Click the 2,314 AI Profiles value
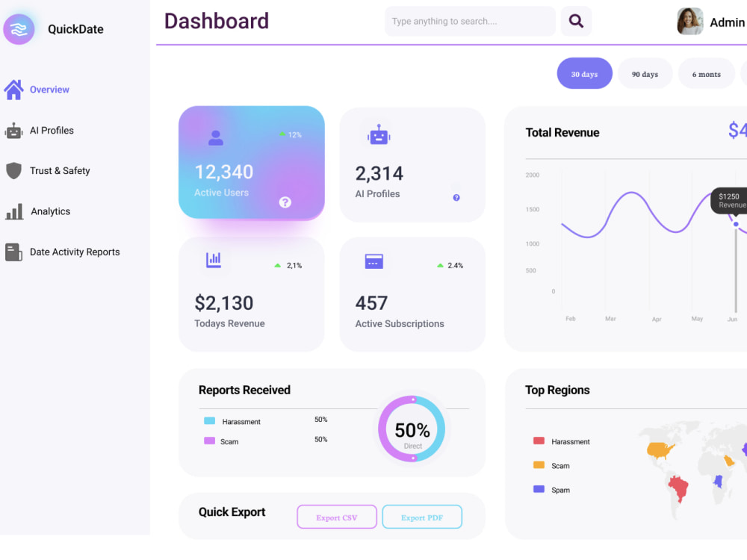 [x=379, y=173]
